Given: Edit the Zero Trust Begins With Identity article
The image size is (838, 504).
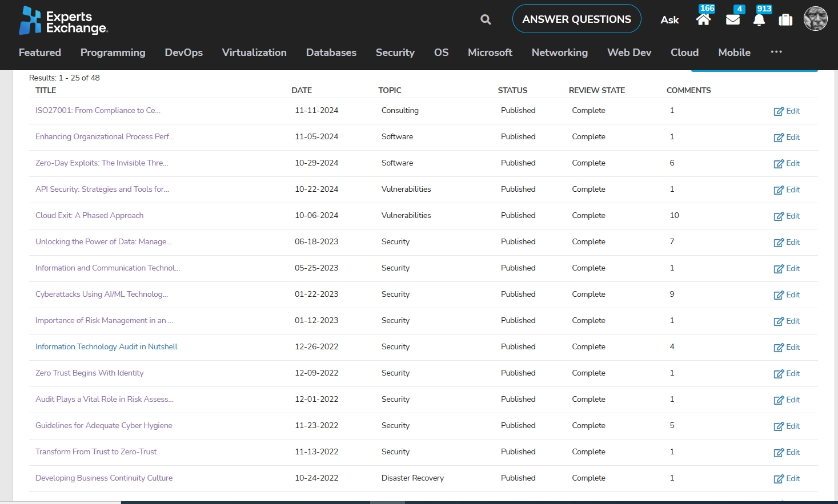Looking at the screenshot, I should coord(787,374).
